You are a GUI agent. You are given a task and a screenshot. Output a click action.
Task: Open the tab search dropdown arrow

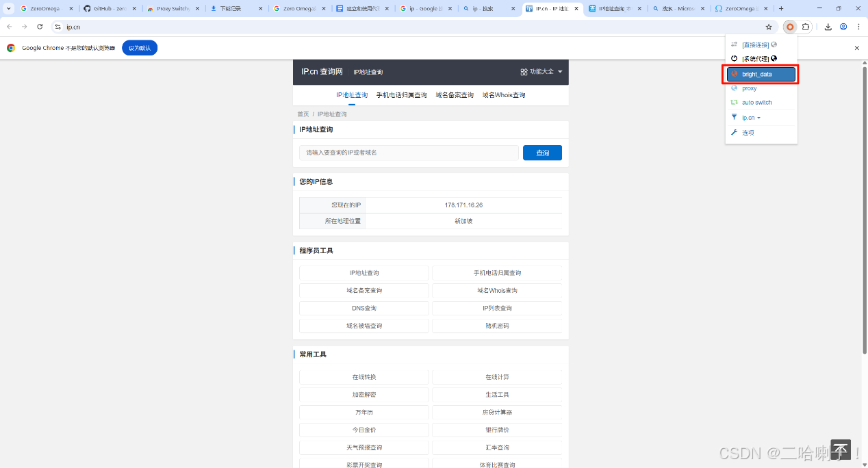click(9, 9)
